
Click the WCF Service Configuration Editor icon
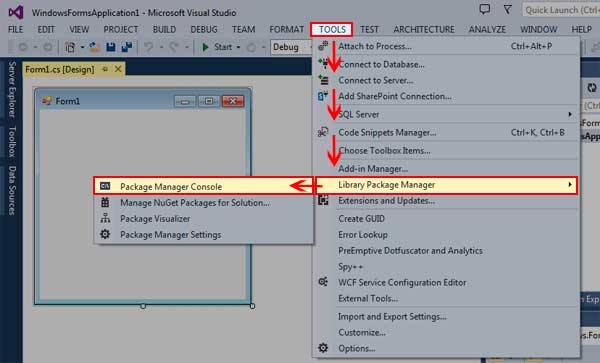pos(323,282)
